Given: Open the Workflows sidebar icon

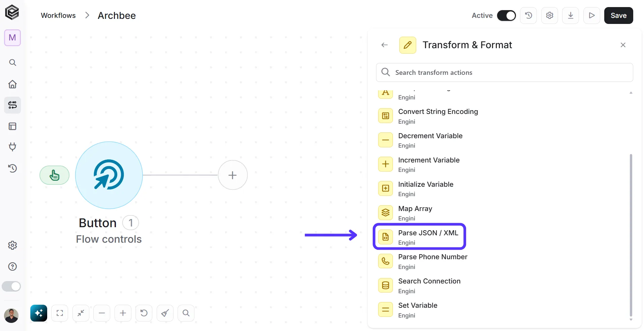Looking at the screenshot, I should pos(12,105).
